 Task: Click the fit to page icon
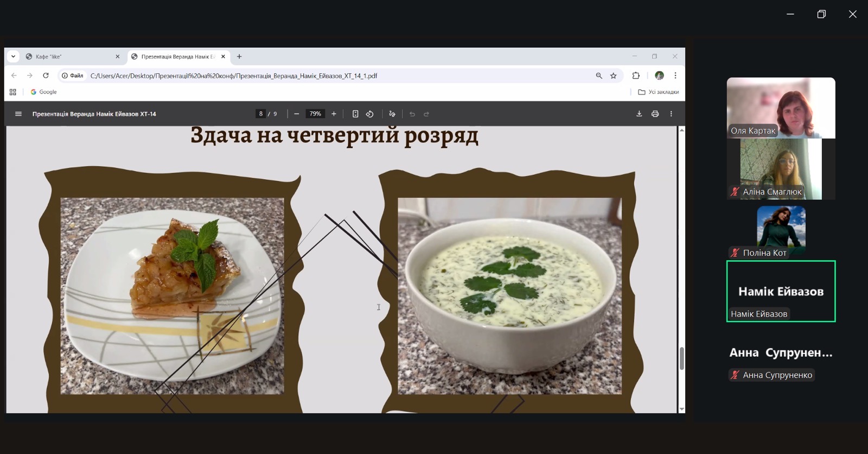[x=355, y=114]
